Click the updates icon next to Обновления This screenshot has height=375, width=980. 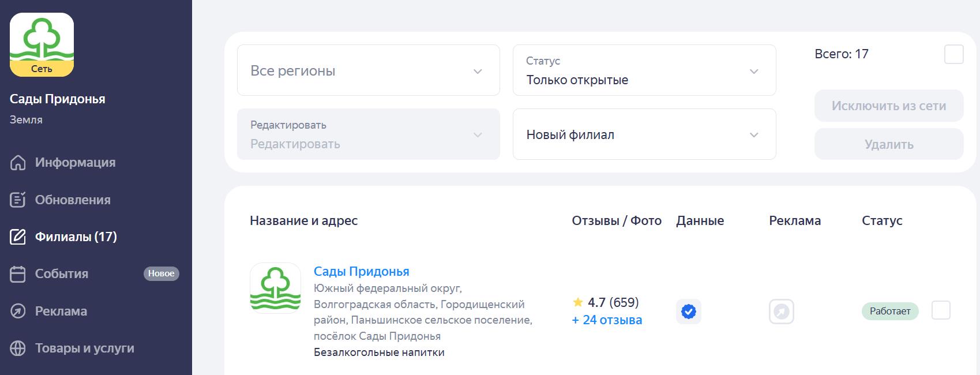(18, 200)
